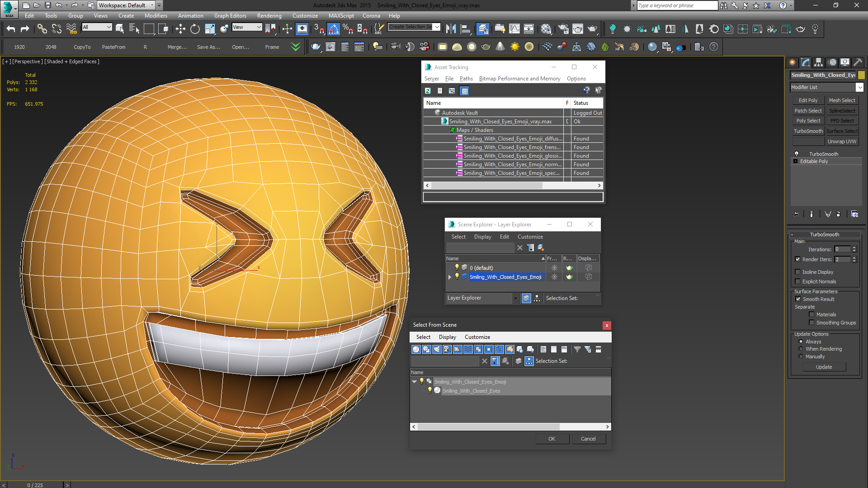Click the object color swatch beside name

[x=861, y=75]
